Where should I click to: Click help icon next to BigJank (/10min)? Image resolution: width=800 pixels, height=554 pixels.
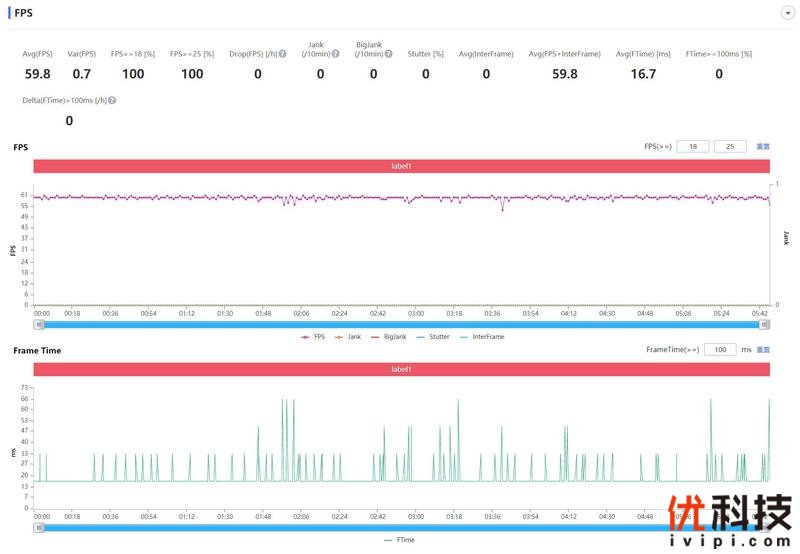388,54
